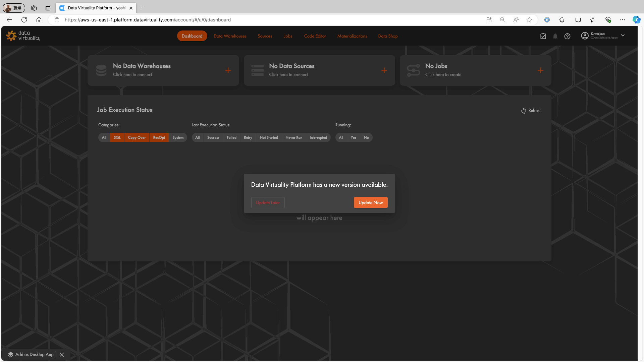This screenshot has width=644, height=362.
Task: Select All under Running filter
Action: (x=341, y=137)
